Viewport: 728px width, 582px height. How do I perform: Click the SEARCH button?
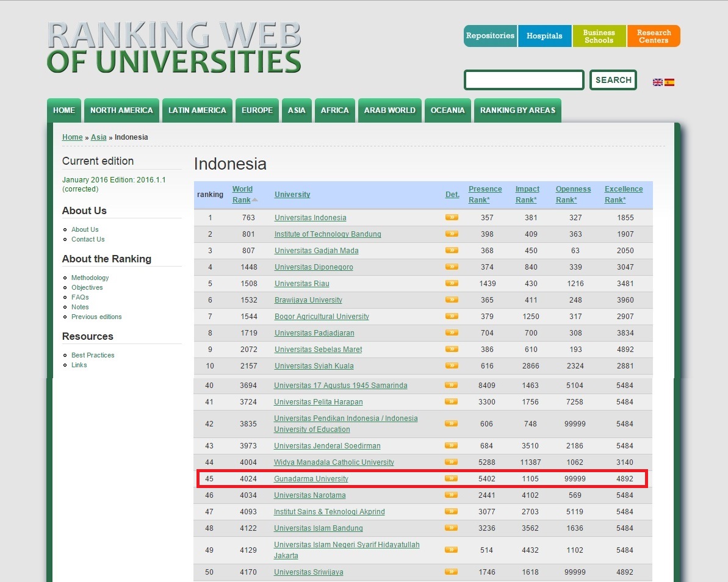pyautogui.click(x=613, y=80)
